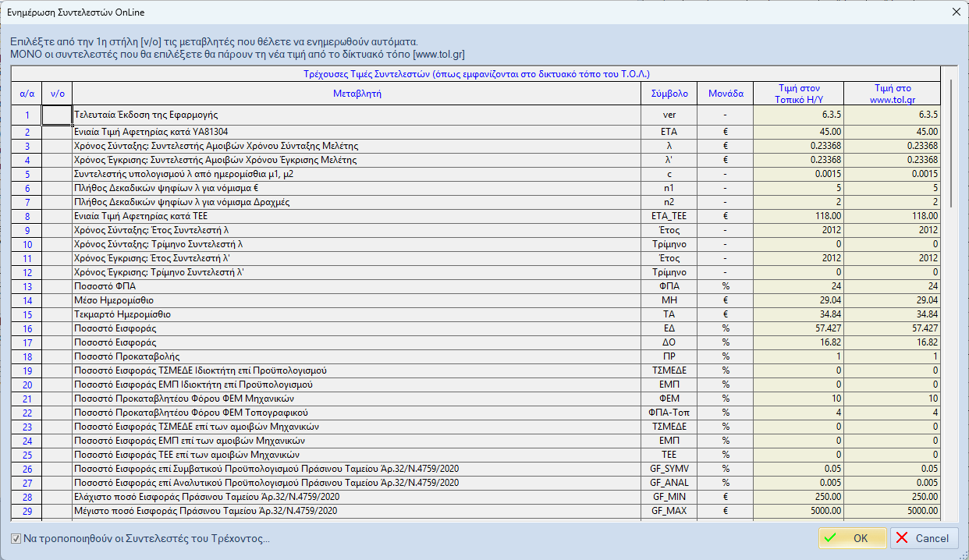The image size is (969, 560).
Task: Click the green checkmark OK button
Action: (852, 538)
